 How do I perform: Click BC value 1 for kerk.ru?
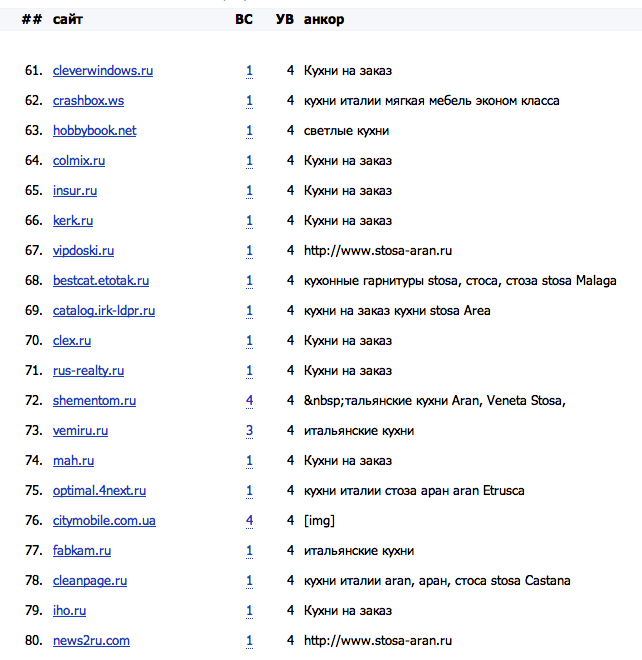(249, 221)
